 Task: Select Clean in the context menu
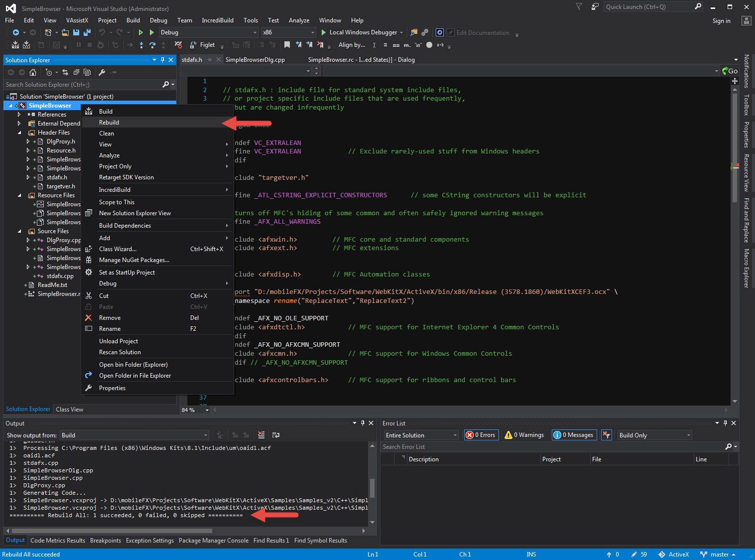coord(158,134)
